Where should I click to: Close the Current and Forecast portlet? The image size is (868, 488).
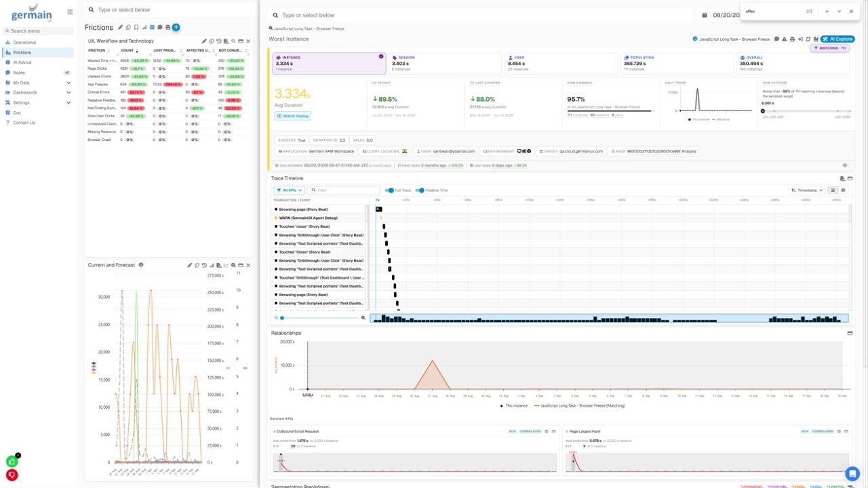click(248, 265)
